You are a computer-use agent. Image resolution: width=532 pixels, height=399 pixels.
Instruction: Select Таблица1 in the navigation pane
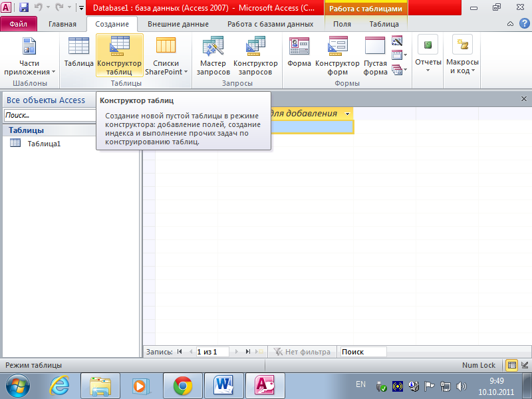44,144
